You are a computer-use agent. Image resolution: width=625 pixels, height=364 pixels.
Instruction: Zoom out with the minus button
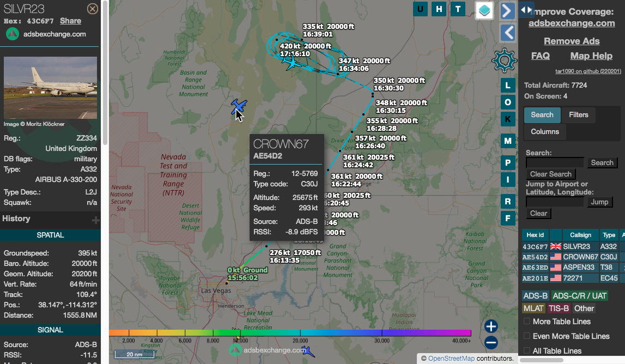coord(491,342)
